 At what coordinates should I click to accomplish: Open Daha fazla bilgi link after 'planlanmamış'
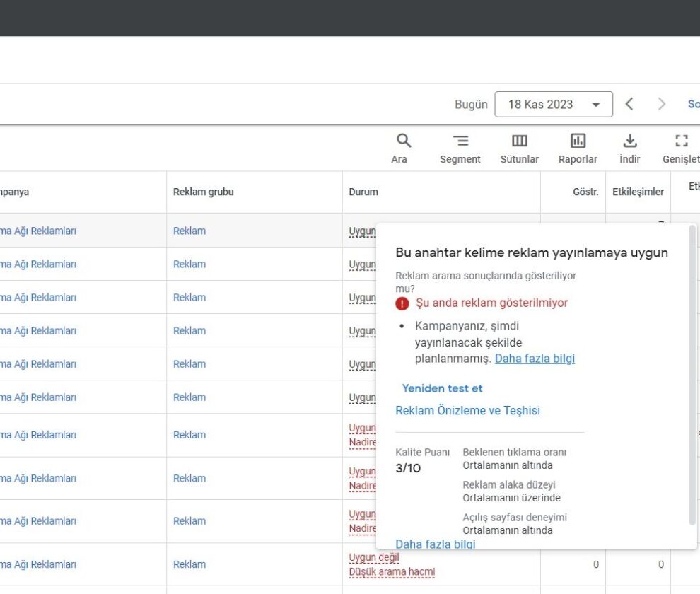(535, 359)
